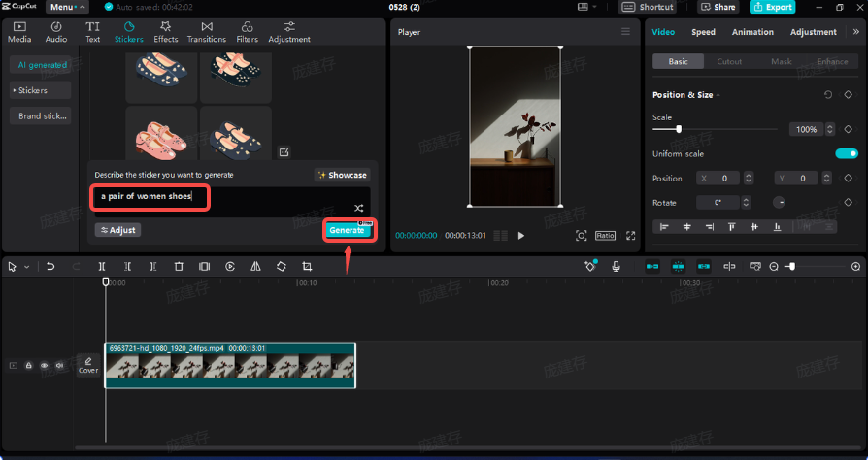This screenshot has height=460, width=868.
Task: Open the selection tool dropdown
Action: tap(26, 267)
